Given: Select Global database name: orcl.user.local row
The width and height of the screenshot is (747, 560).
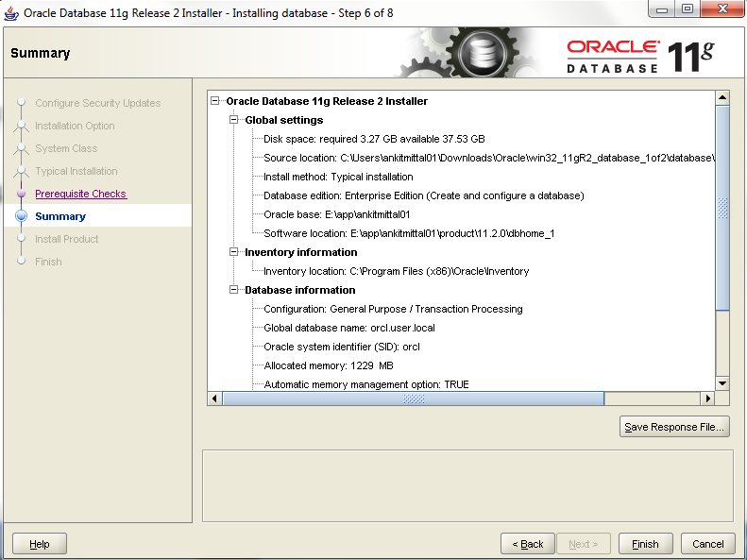Looking at the screenshot, I should tap(349, 328).
